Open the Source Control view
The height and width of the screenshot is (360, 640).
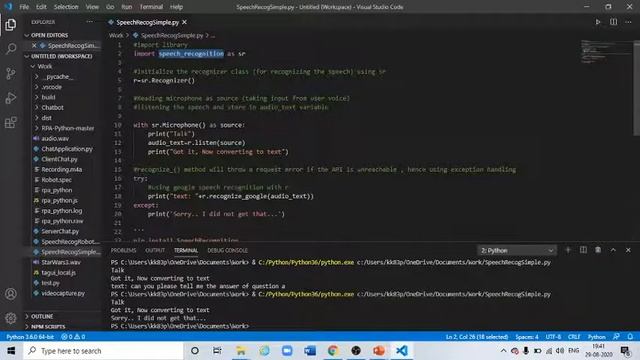[x=11, y=73]
